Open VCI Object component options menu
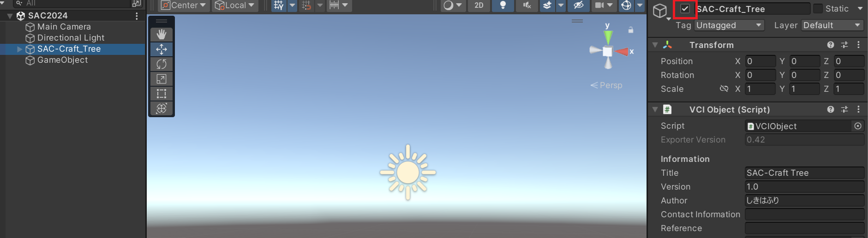The width and height of the screenshot is (868, 238). click(858, 109)
